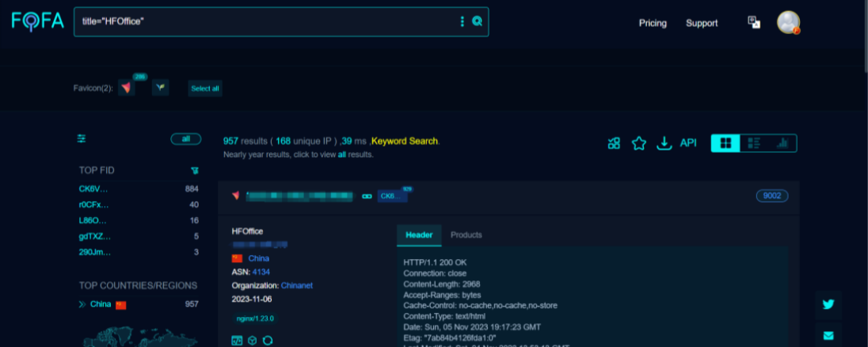The width and height of the screenshot is (868, 347).
Task: Expand the China double-chevron in countries list
Action: pyautogui.click(x=82, y=304)
